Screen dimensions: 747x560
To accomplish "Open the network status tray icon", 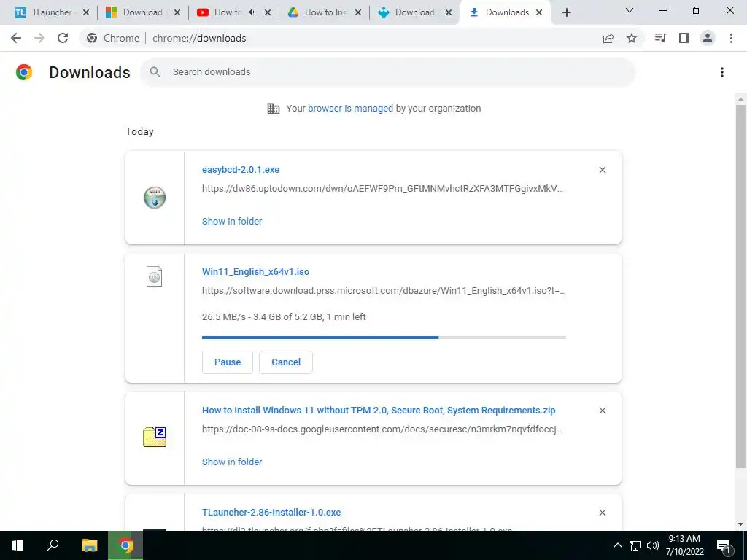I will click(635, 545).
